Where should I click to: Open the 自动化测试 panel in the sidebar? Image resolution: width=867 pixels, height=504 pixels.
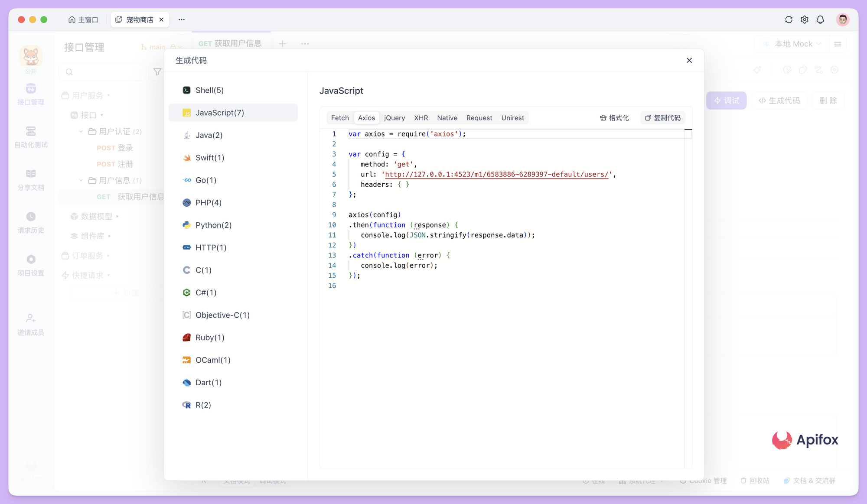coord(30,137)
